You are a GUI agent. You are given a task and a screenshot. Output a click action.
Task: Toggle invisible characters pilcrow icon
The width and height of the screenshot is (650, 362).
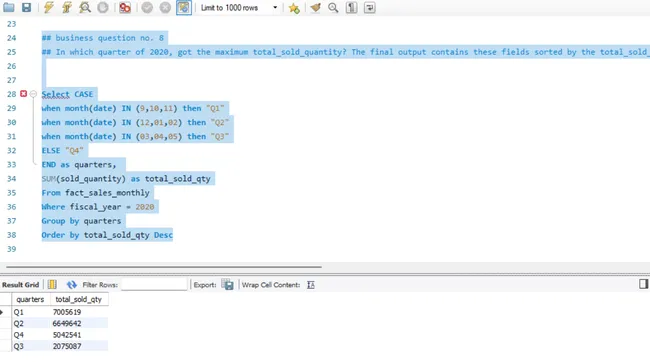tap(352, 7)
